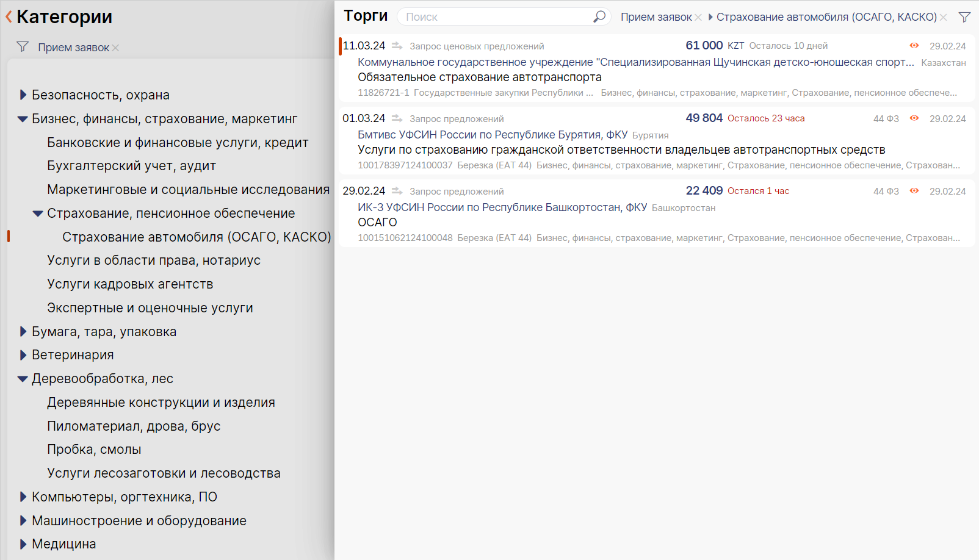Expand Медицина category

[x=23, y=544]
